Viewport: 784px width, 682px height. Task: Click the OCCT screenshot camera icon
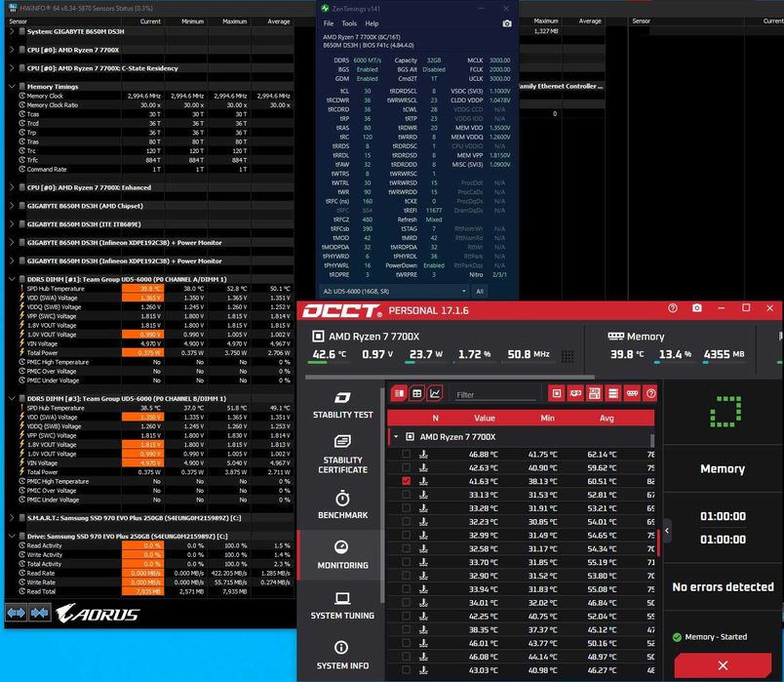pos(697,308)
